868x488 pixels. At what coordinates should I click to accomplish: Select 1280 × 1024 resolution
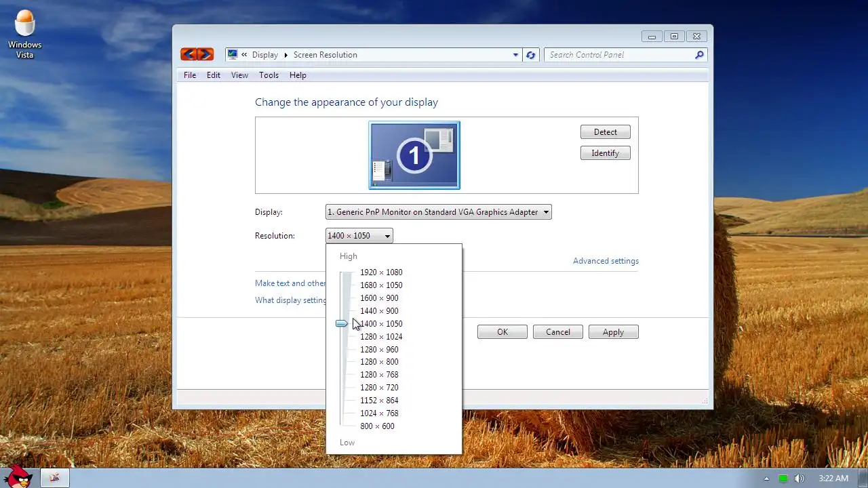tap(381, 337)
